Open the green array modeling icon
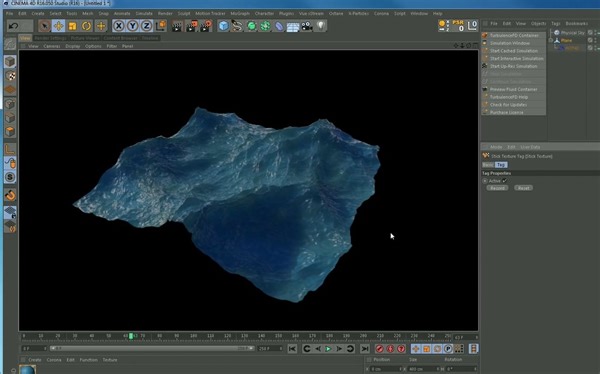The width and height of the screenshot is (600, 374). click(x=265, y=26)
